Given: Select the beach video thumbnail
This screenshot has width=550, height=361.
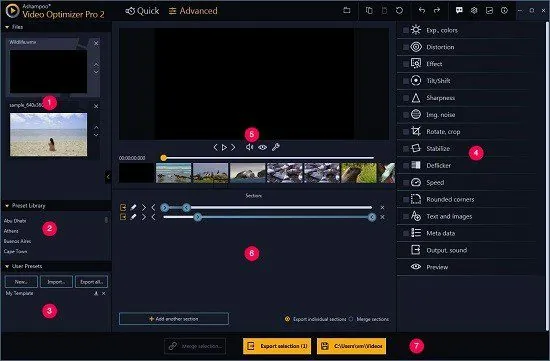Looking at the screenshot, I should [x=48, y=134].
